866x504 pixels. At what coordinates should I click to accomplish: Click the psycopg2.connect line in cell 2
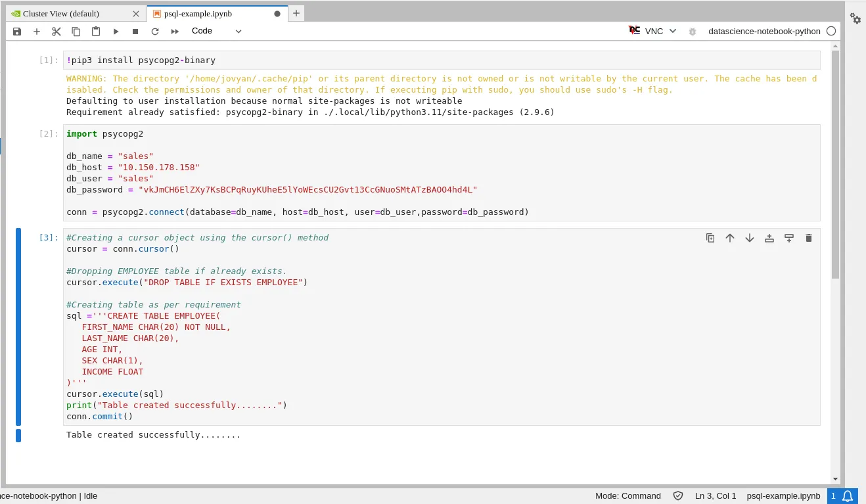tap(298, 212)
